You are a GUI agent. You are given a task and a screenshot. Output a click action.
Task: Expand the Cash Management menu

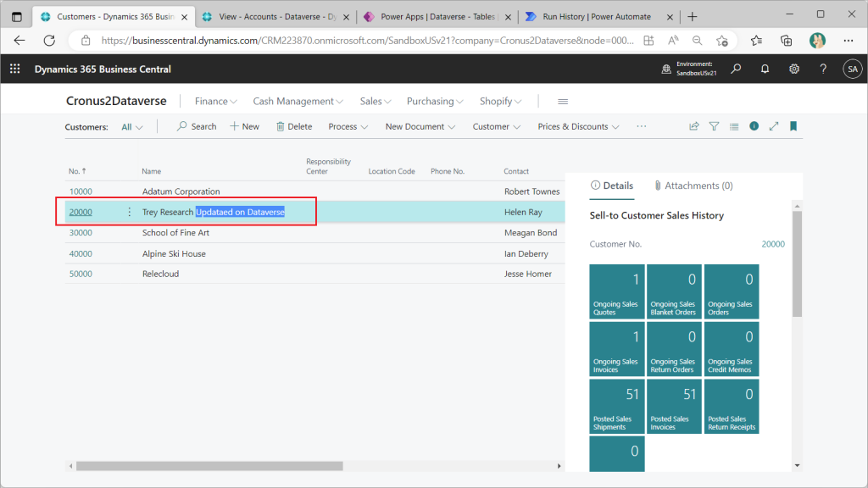298,102
